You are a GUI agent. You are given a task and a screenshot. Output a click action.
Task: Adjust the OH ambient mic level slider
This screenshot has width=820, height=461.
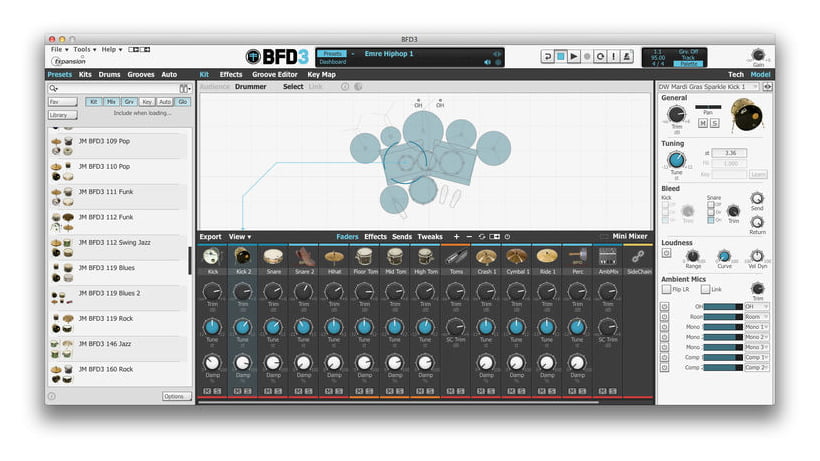(723, 307)
